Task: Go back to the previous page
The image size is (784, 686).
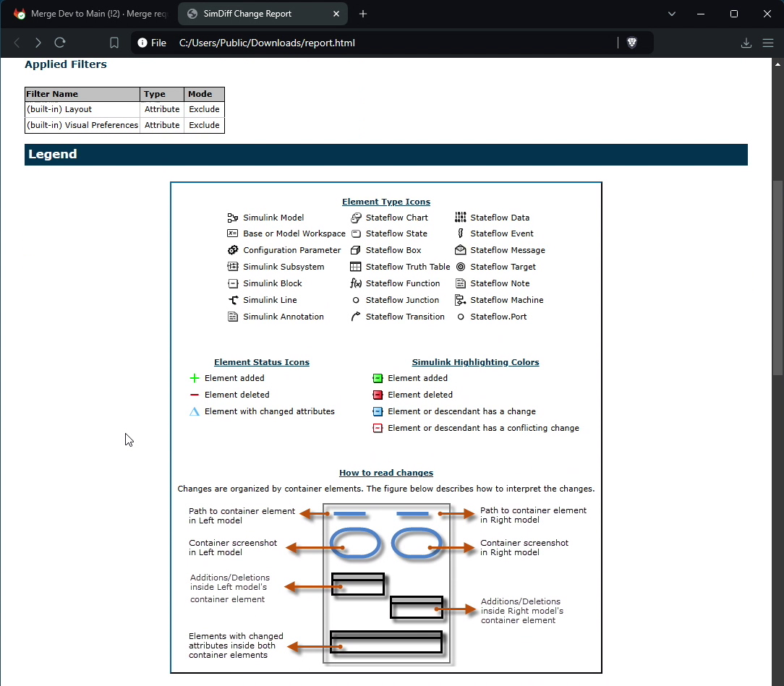Action: click(x=17, y=43)
